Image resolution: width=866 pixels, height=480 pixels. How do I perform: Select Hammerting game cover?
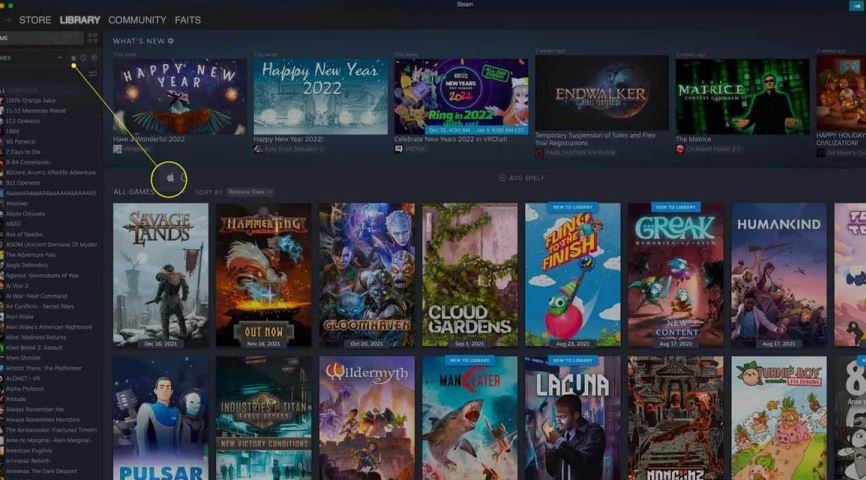(263, 275)
